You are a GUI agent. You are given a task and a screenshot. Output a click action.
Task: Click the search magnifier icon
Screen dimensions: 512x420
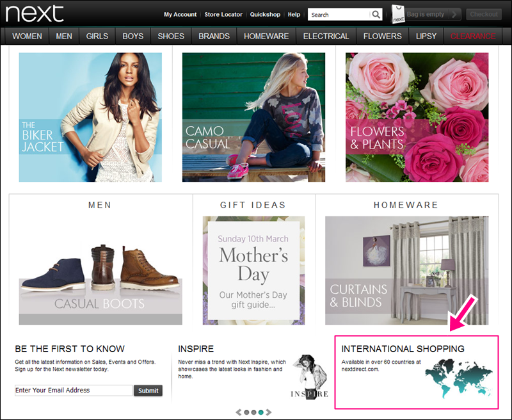(376, 14)
